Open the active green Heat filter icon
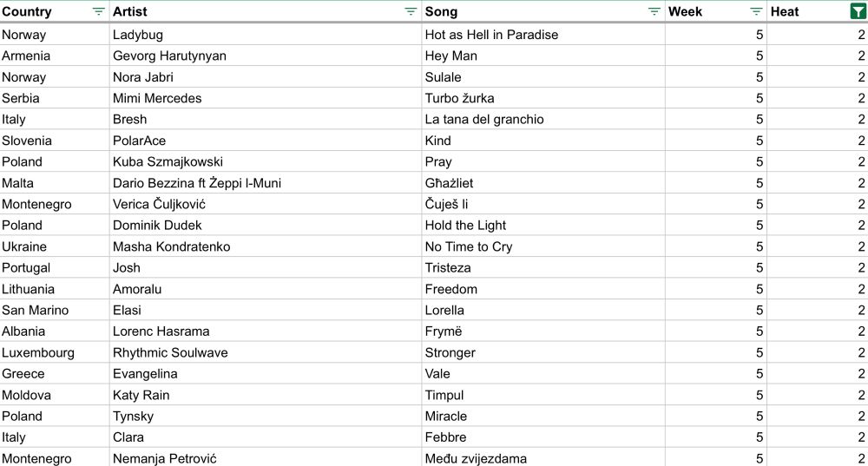Screen dimensions: 868x466 858,11
